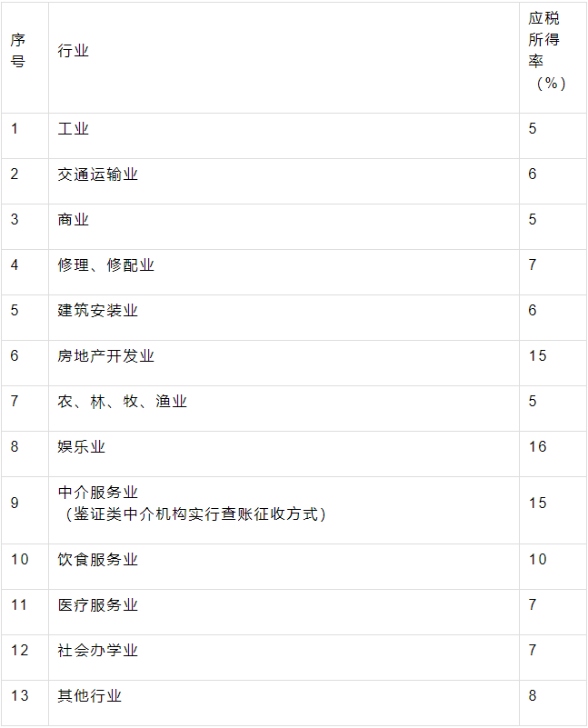Click the 其他行业 row text
The image size is (588, 728).
tap(90, 695)
